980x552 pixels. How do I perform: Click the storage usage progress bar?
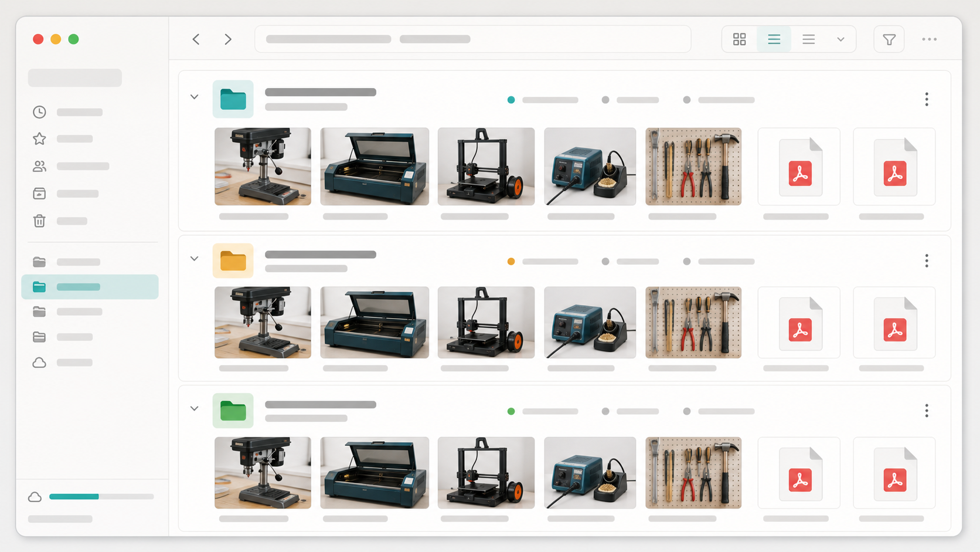(x=101, y=497)
